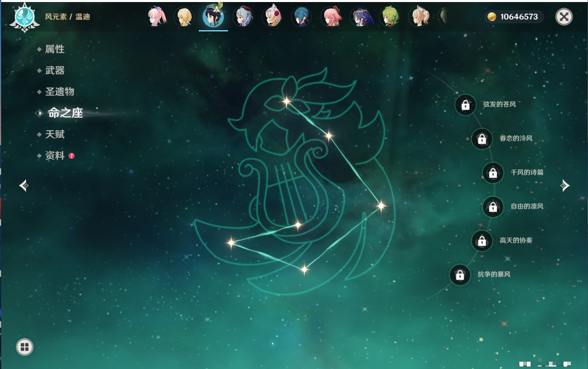Switch to the 圣遗物 artifacts page

(59, 92)
